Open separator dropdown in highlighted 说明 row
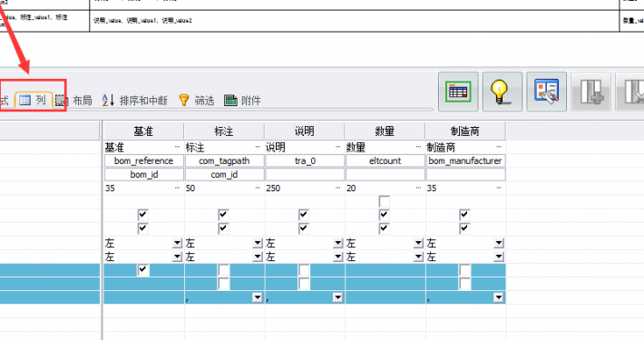 (x=337, y=297)
